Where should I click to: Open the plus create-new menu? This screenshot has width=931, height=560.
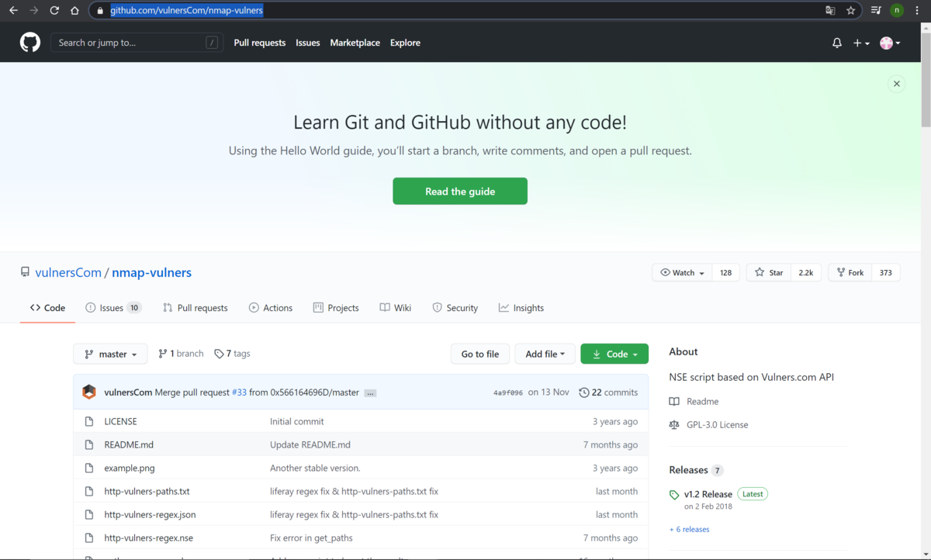[861, 43]
